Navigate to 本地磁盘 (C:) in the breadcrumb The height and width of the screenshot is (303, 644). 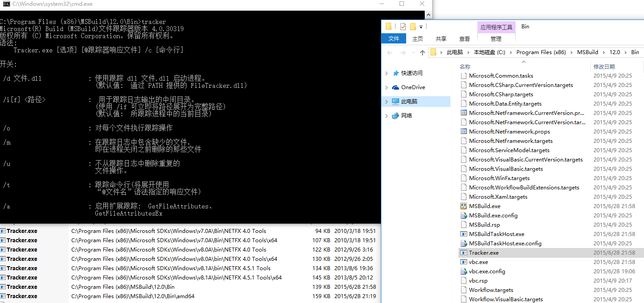(489, 52)
